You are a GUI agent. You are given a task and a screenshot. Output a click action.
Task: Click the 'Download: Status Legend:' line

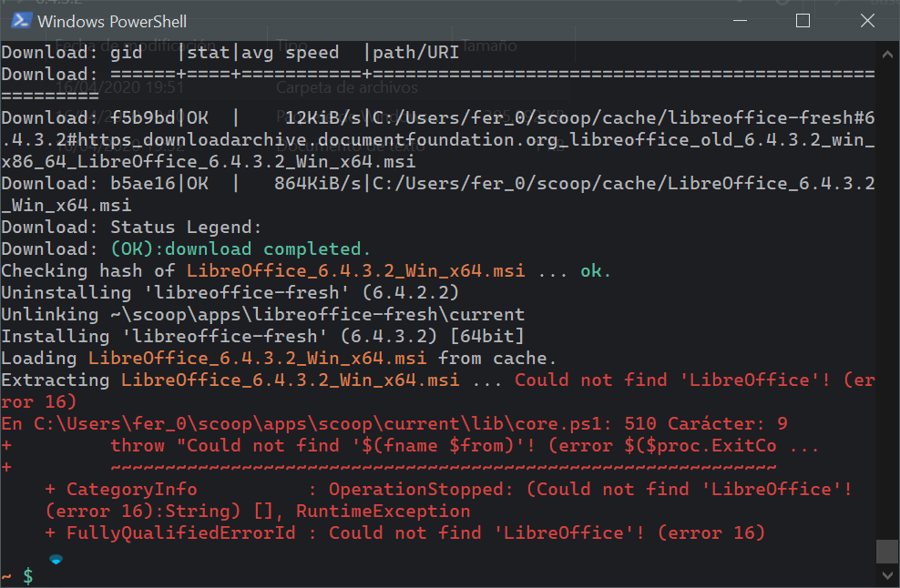[x=131, y=228]
